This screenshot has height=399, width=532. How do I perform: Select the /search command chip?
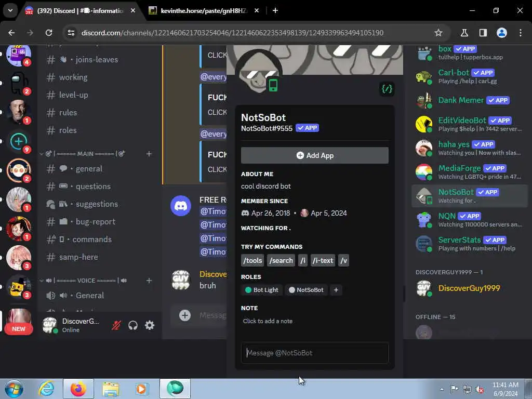click(281, 261)
